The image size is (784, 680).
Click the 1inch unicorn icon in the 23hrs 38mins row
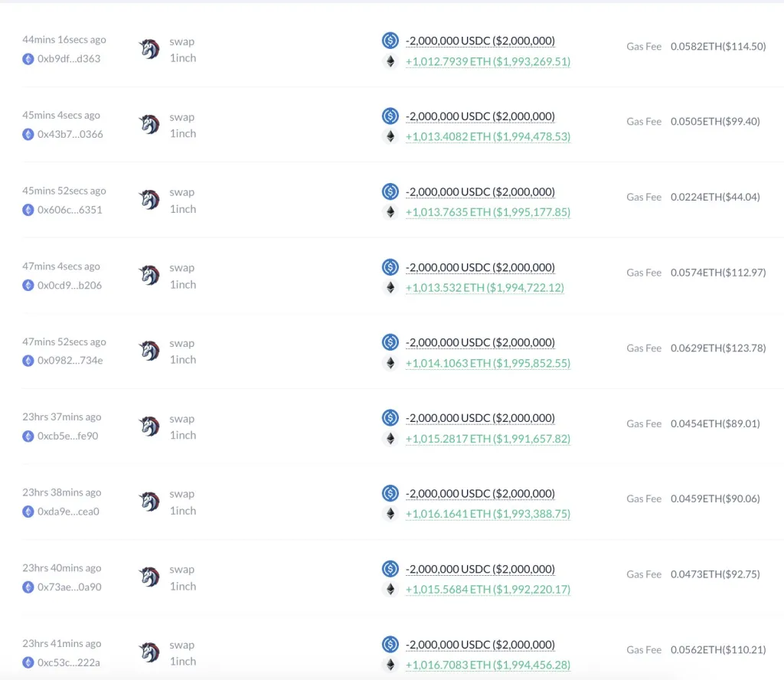(149, 502)
